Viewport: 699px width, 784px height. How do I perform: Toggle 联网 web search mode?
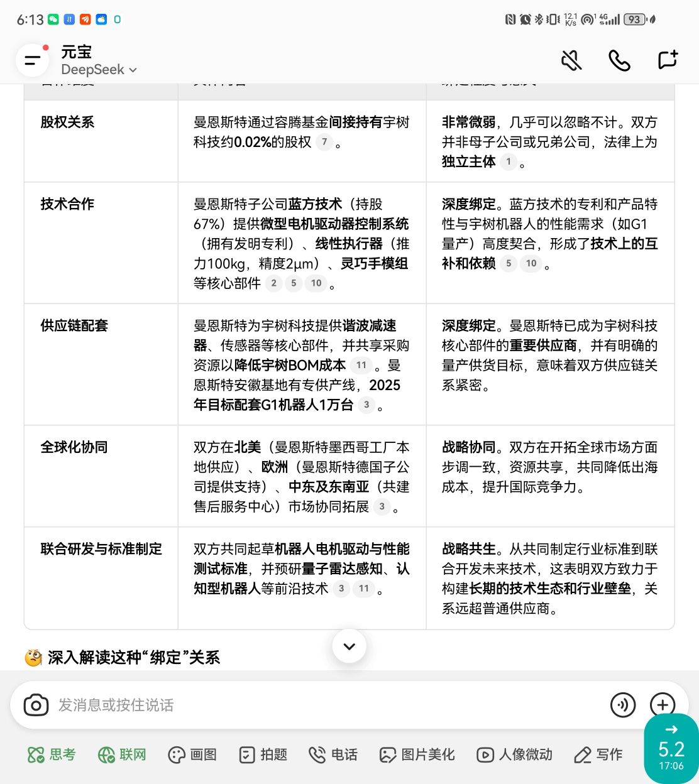coord(122,754)
